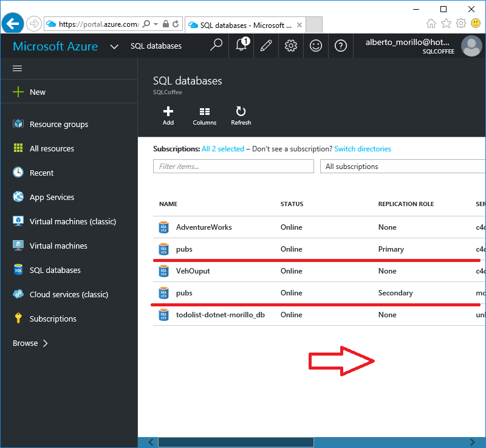486x448 pixels.
Task: Open Subscriptions in the sidebar
Action: click(x=69, y=319)
